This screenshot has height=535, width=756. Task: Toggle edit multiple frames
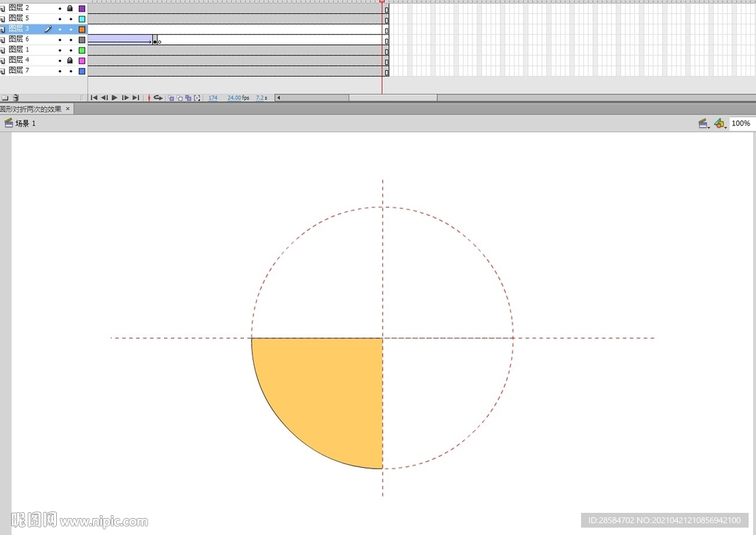pyautogui.click(x=188, y=98)
